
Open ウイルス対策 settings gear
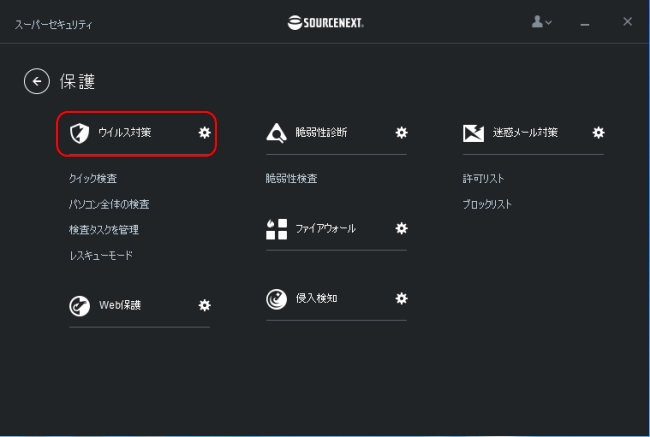(204, 133)
